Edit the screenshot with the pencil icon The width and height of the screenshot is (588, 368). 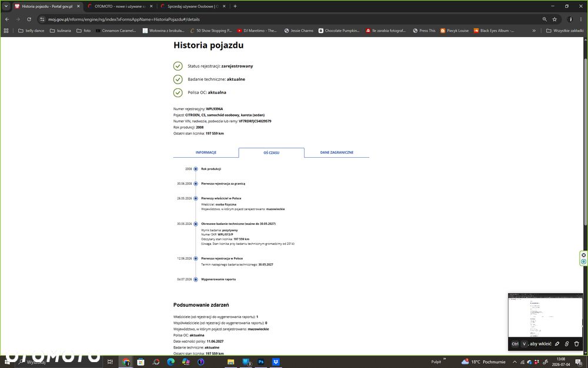click(x=557, y=344)
